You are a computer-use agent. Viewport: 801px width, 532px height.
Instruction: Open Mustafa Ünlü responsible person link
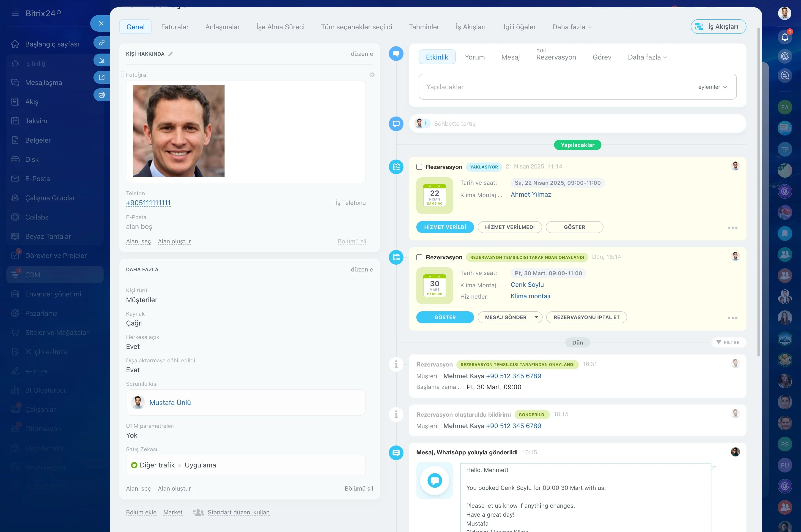[170, 402]
